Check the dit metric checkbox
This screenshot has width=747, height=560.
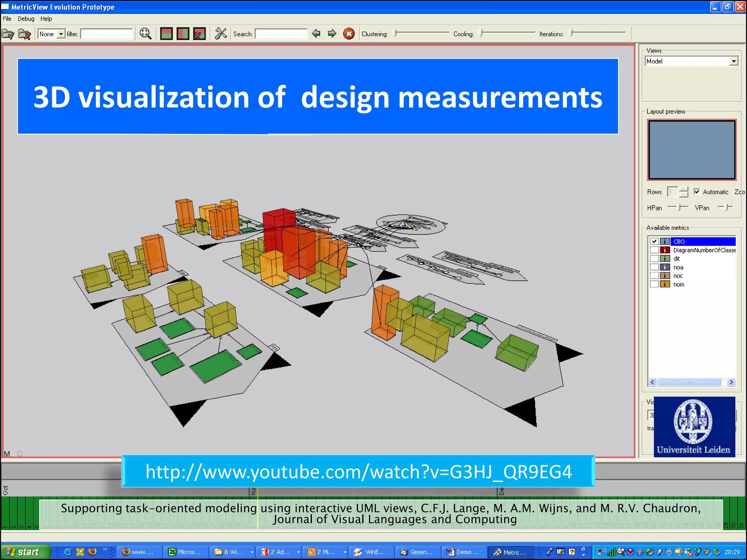click(654, 258)
